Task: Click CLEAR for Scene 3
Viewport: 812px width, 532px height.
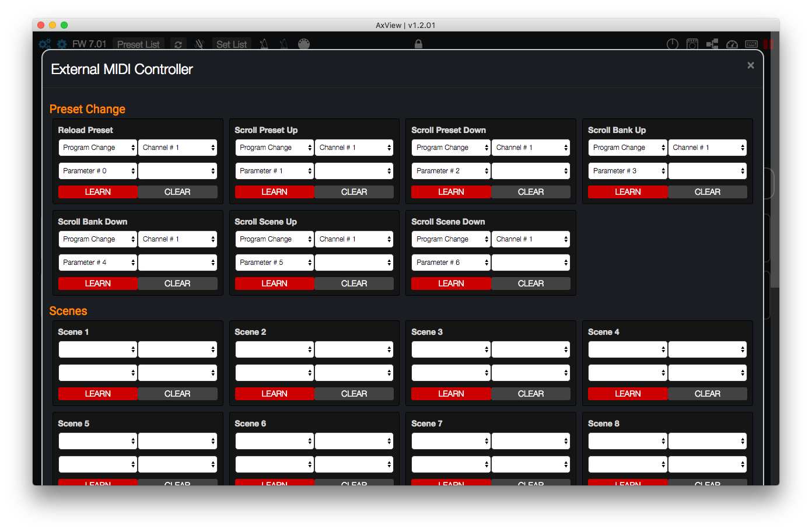Action: tap(531, 394)
